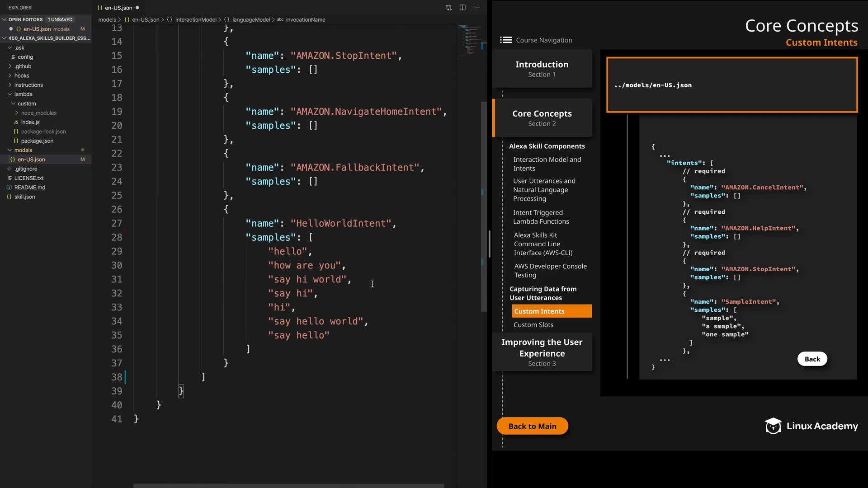Open README.md info file
The width and height of the screenshot is (868, 488).
click(x=30, y=188)
